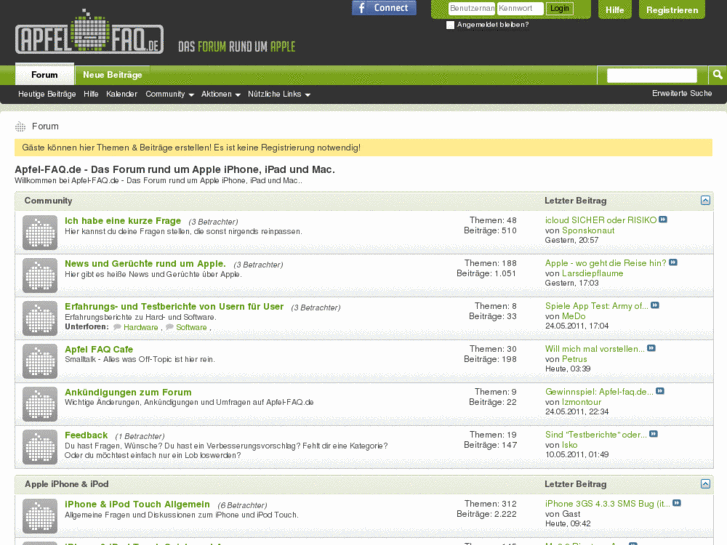Click forum icon beside Erfahrungs- und Testberichte
The height and width of the screenshot is (545, 727).
click(40, 318)
